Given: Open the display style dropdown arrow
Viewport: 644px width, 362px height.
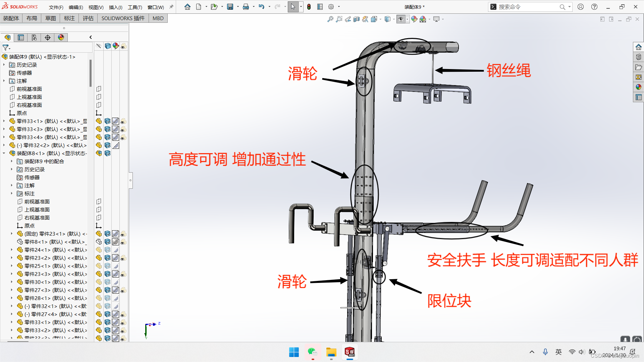Looking at the screenshot, I should point(394,19).
